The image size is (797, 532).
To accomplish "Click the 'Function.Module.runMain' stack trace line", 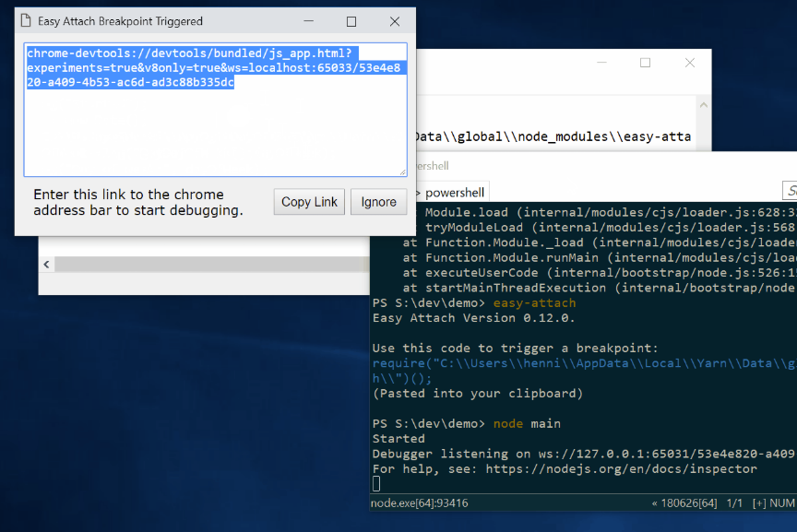I will click(x=600, y=257).
